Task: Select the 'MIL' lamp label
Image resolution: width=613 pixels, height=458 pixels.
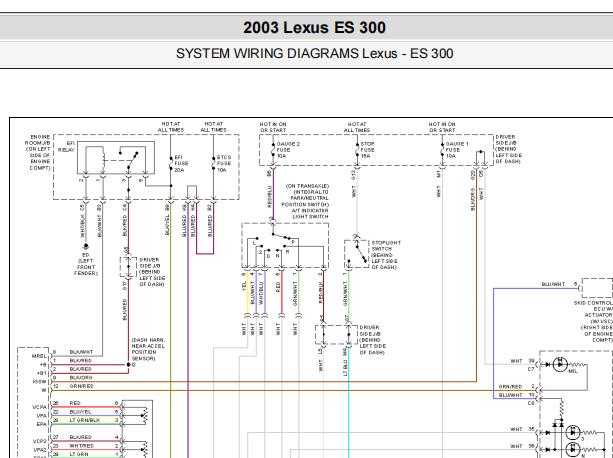Action: coord(572,371)
